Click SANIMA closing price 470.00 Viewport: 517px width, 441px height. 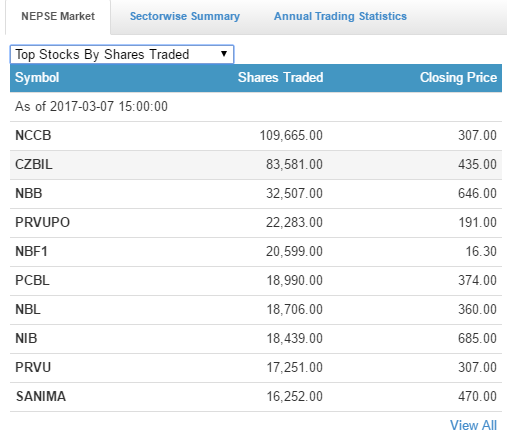[x=477, y=396]
